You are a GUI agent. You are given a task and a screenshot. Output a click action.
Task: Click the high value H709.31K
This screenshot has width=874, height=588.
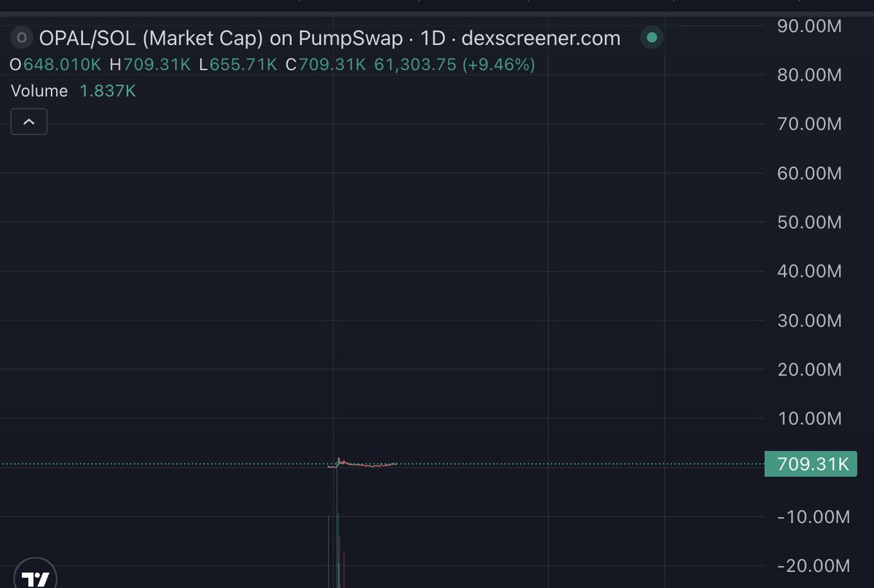point(150,65)
